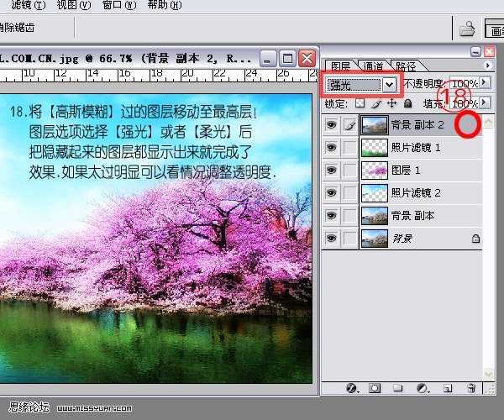Open the 强光 blend mode dropdown
The height and width of the screenshot is (420, 504).
pos(389,85)
